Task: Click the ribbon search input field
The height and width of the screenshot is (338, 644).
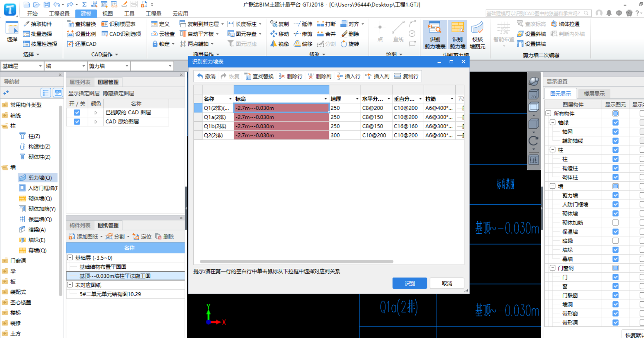Action: click(535, 13)
